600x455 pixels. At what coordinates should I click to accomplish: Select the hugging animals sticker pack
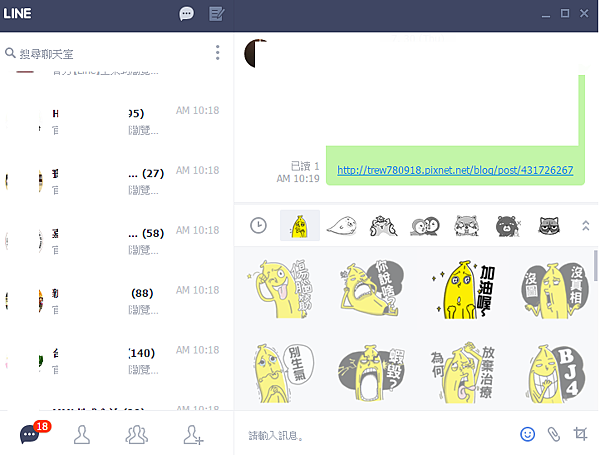tap(383, 226)
